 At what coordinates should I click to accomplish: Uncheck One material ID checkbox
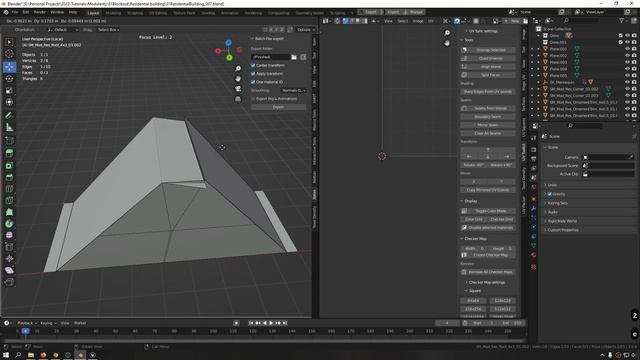(x=253, y=82)
